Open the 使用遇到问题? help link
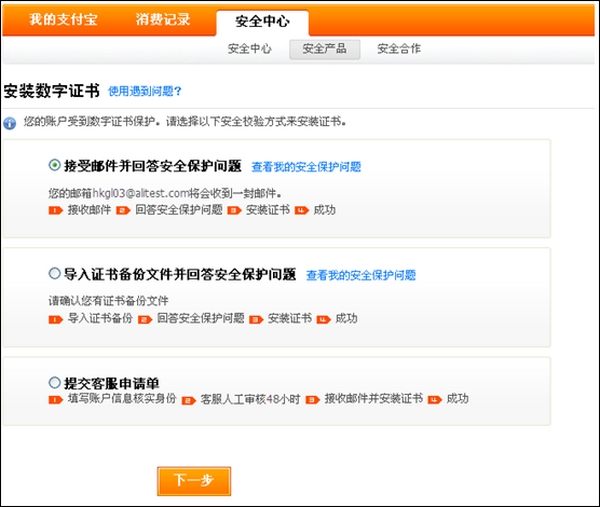The height and width of the screenshot is (507, 600). 145,91
